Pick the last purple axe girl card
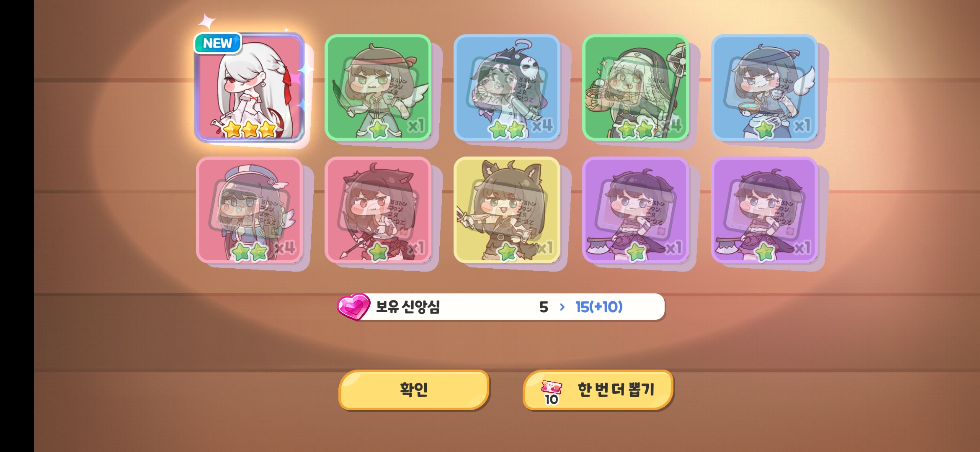Image resolution: width=980 pixels, height=452 pixels. [765, 210]
